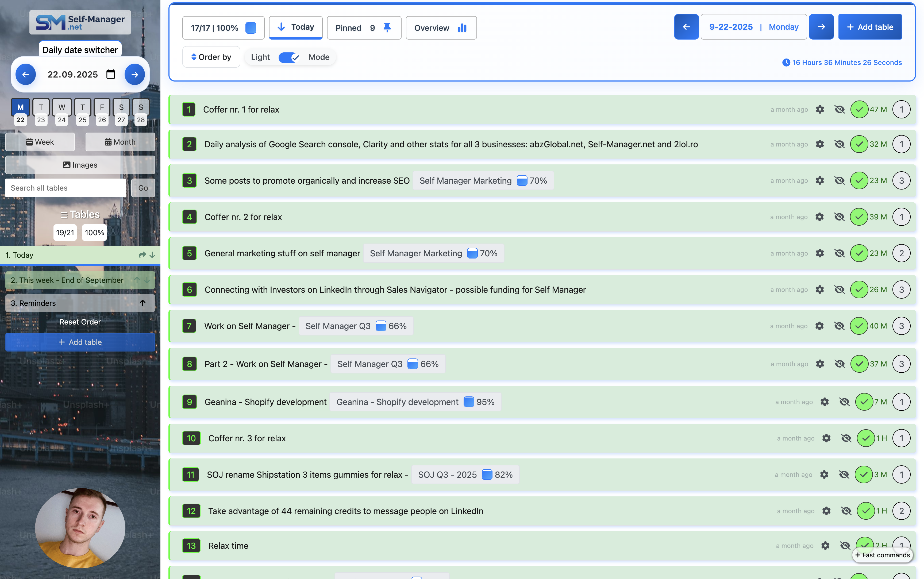Open the Order by dropdown
The width and height of the screenshot is (924, 579).
pyautogui.click(x=211, y=57)
